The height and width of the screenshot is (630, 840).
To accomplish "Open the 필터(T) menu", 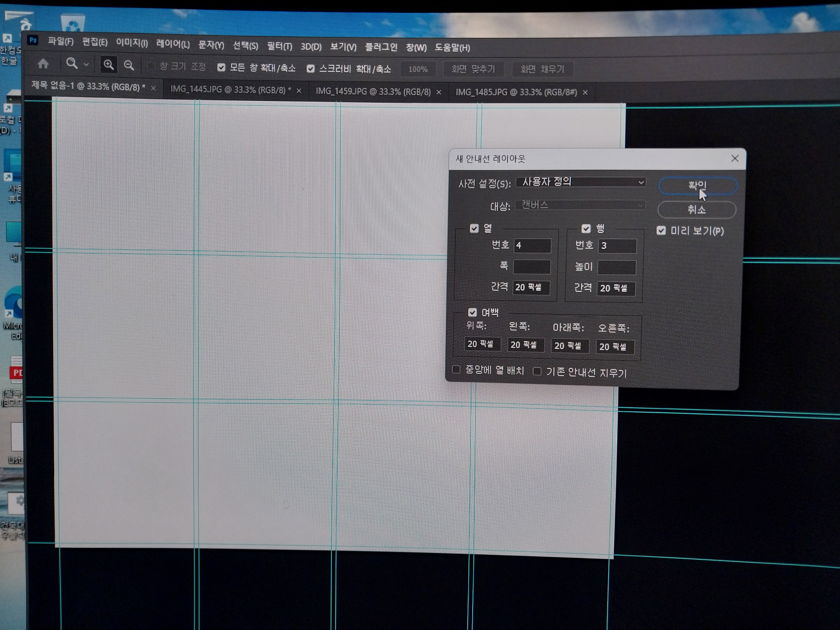I will pos(280,46).
